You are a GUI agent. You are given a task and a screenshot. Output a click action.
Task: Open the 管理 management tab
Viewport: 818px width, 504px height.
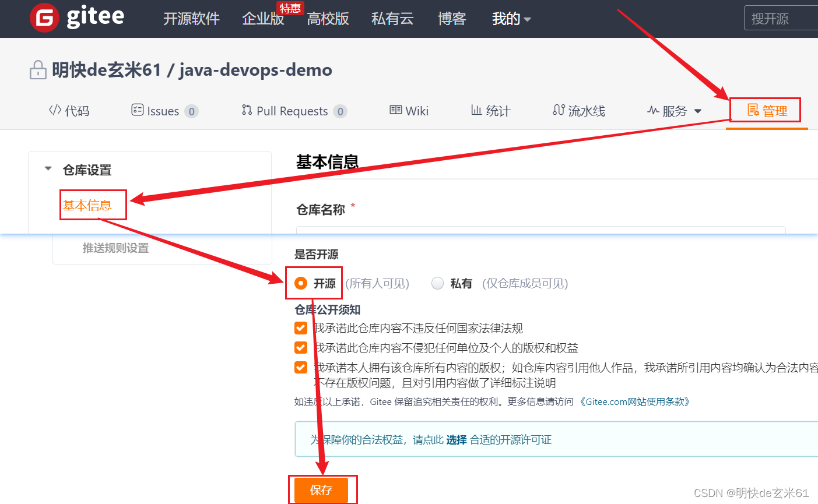point(767,111)
